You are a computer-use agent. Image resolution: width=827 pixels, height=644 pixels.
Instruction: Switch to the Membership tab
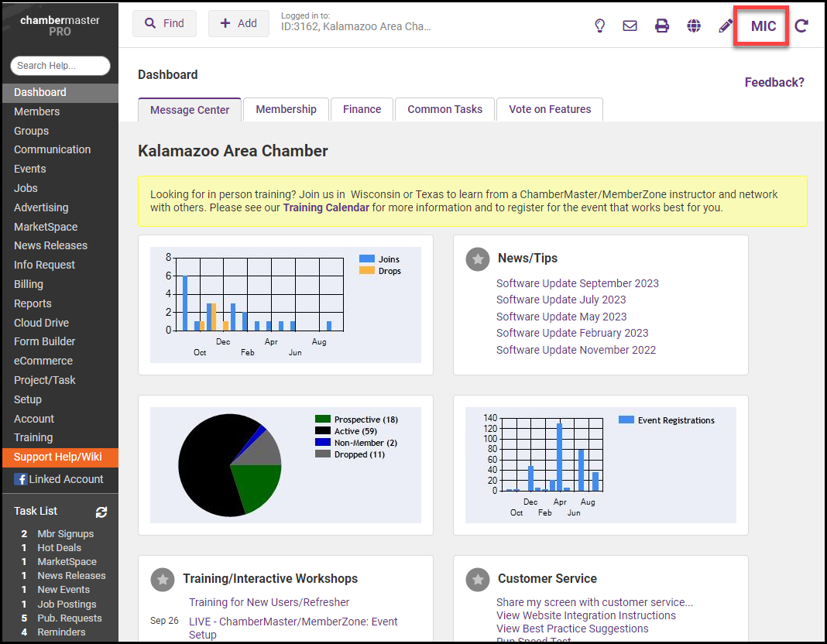[x=286, y=109]
